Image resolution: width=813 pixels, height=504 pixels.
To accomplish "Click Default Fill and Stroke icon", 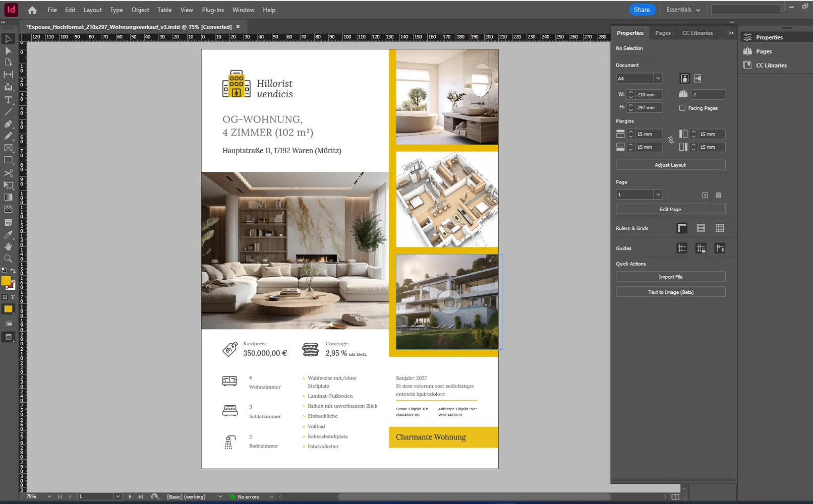I will click(x=4, y=270).
